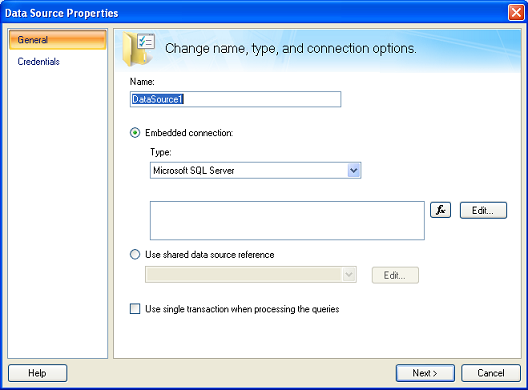Click the header text about connection options
The width and height of the screenshot is (528, 390).
tap(291, 48)
